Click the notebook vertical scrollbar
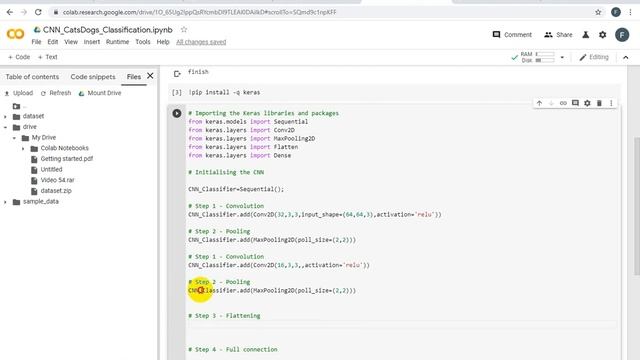The image size is (640, 360). (637, 206)
